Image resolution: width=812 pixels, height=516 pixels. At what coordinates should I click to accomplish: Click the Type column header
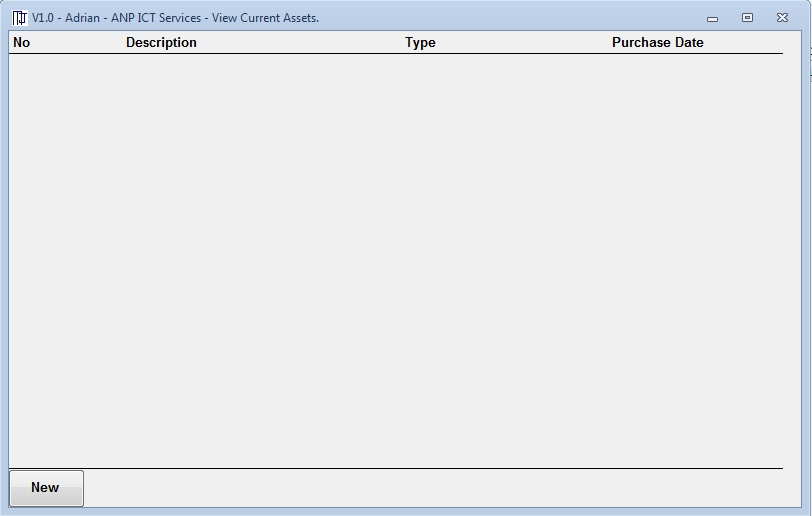(420, 42)
